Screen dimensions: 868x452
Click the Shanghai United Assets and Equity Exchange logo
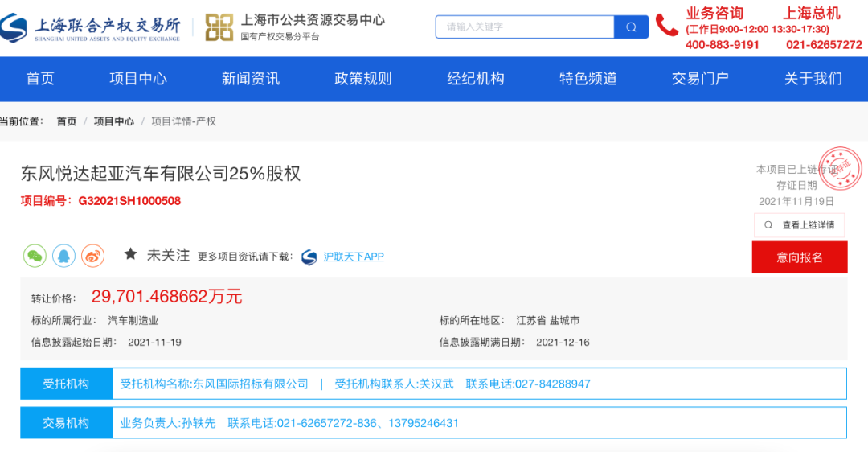(90, 27)
